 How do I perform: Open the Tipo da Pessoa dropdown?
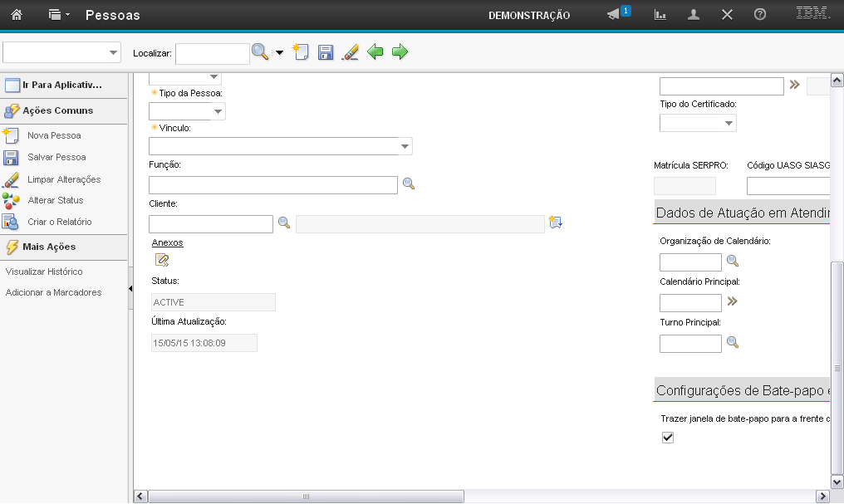(218, 111)
